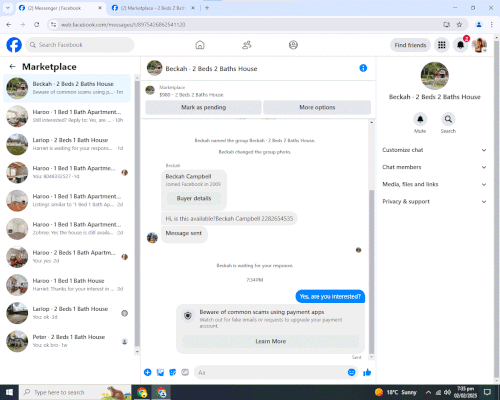Click the back arrow beside Marketplace

(12, 67)
